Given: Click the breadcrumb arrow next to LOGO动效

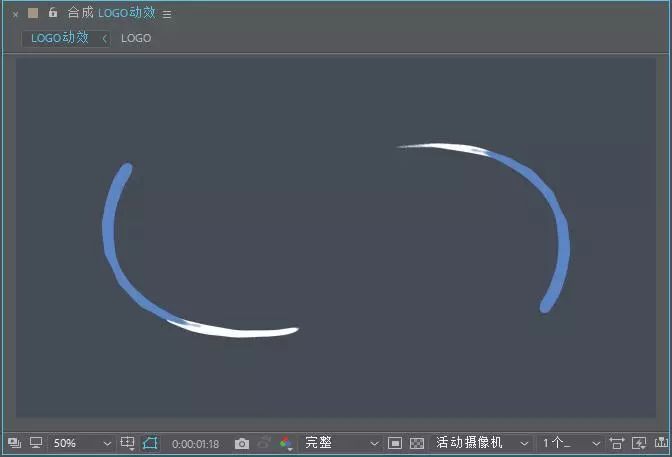Looking at the screenshot, I should [104, 39].
